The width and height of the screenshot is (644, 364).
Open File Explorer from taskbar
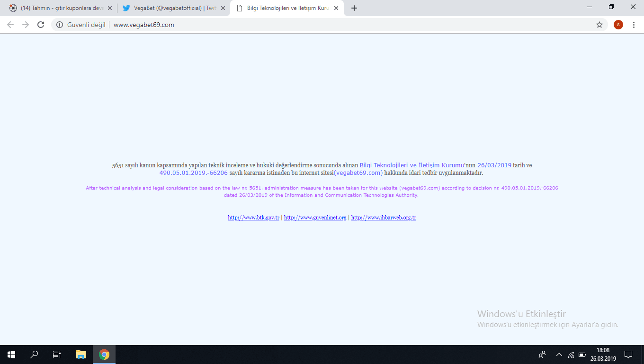tap(81, 355)
